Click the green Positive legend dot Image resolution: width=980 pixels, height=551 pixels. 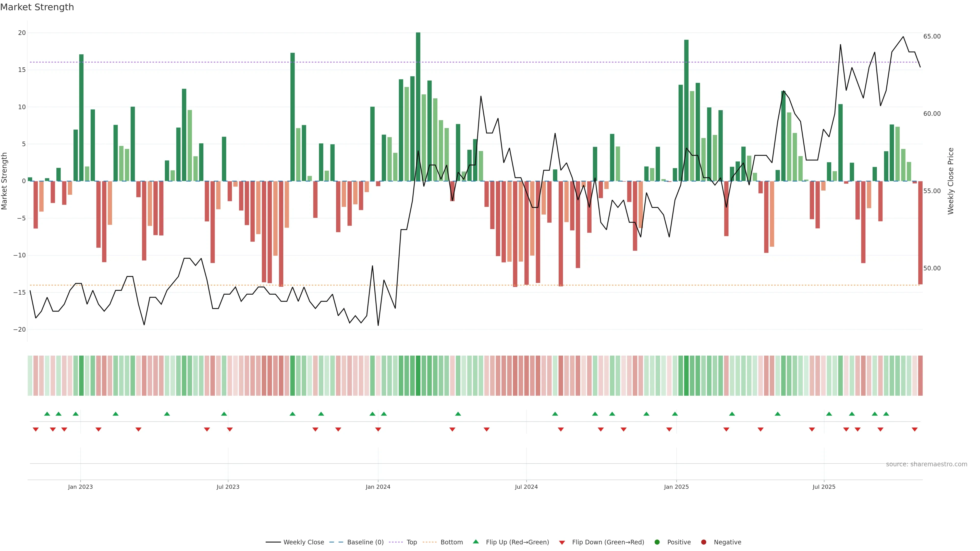click(657, 542)
